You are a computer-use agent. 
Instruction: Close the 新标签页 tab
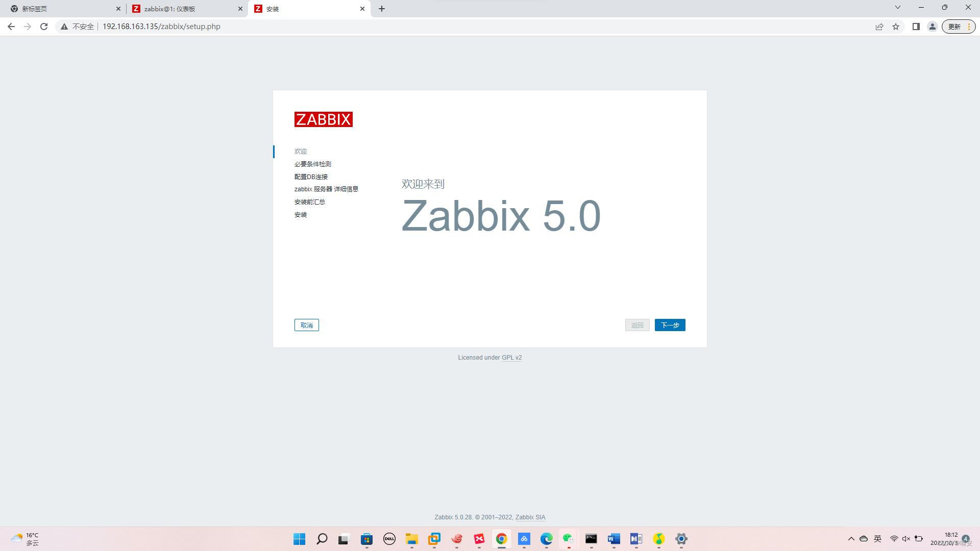tap(118, 9)
